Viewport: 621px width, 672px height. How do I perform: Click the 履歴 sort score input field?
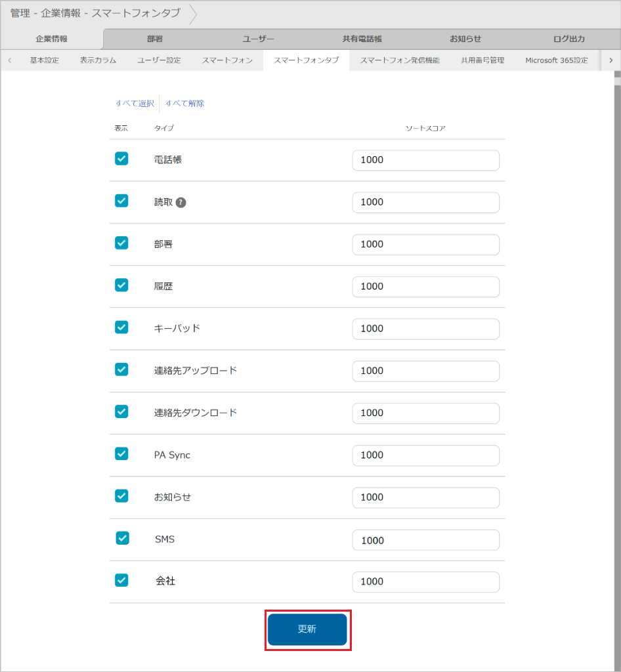425,287
